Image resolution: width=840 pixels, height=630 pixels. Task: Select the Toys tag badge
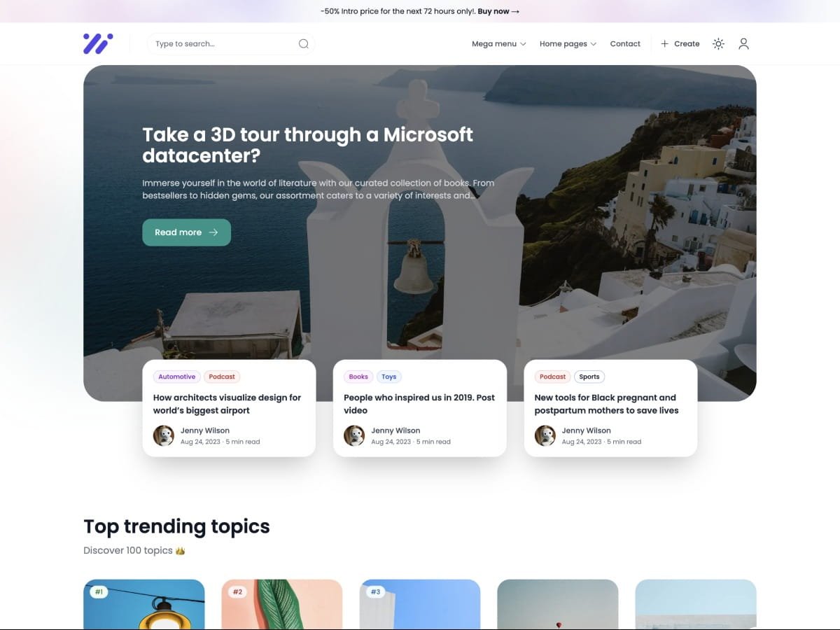coord(389,377)
